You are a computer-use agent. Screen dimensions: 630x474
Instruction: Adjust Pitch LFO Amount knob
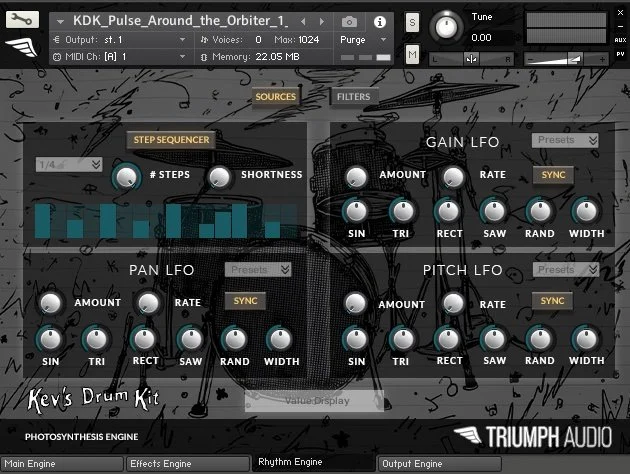click(355, 303)
